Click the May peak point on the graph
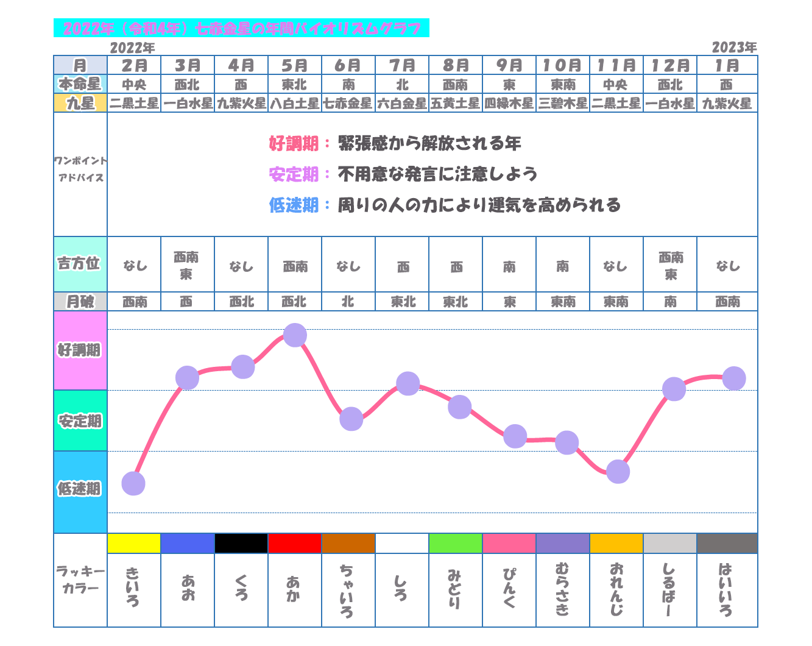The width and height of the screenshot is (812, 646). pos(295,335)
